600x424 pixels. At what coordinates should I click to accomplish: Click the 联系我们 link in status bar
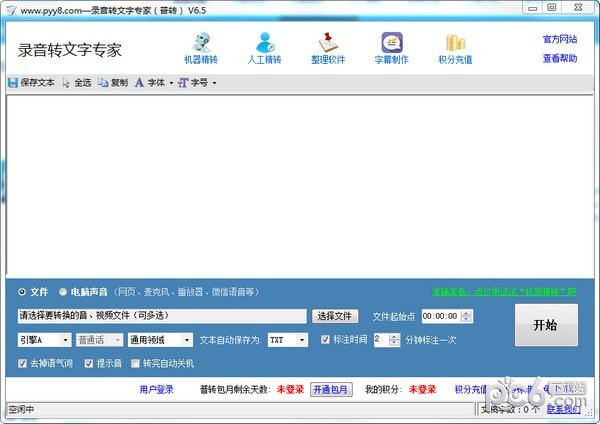564,409
